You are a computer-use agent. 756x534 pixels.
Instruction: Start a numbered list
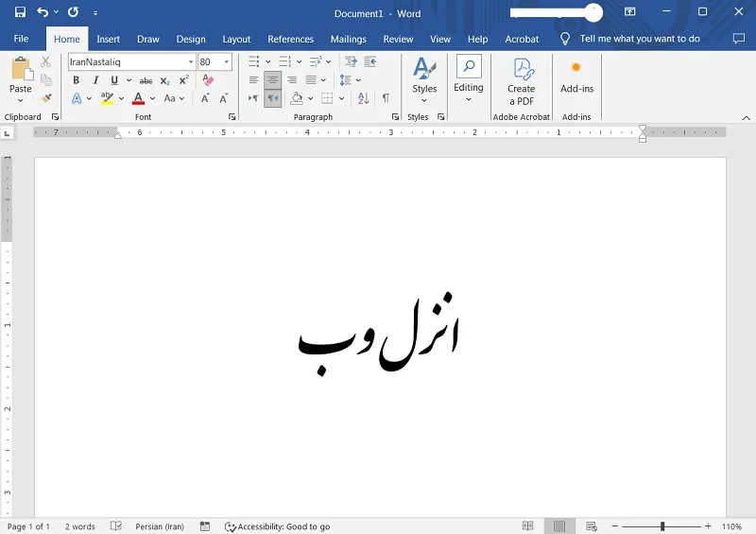point(285,61)
